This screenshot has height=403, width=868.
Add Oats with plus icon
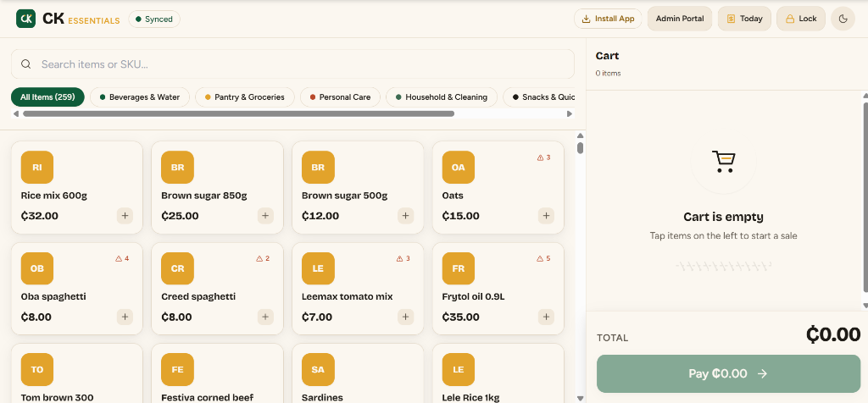[x=547, y=216]
